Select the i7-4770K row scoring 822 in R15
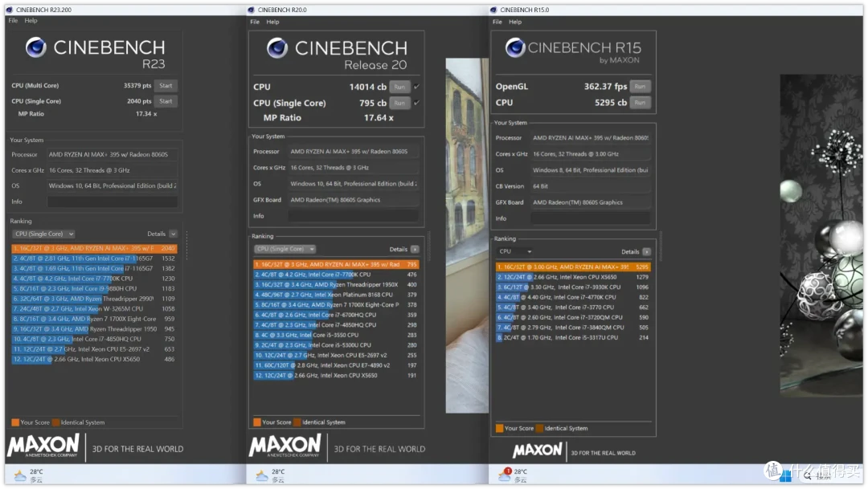868x489 pixels. (x=573, y=298)
